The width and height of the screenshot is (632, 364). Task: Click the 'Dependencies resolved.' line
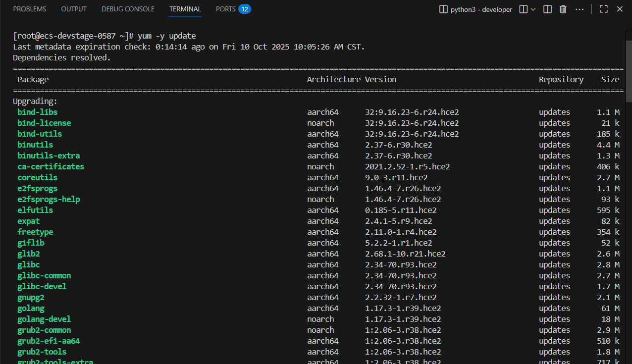tap(62, 57)
